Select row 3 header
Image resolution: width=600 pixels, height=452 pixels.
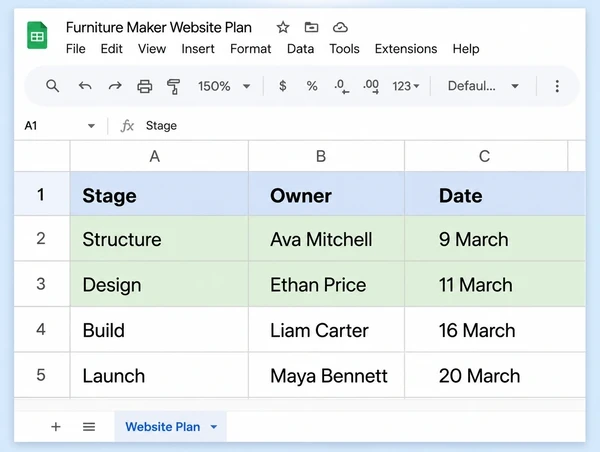point(42,284)
